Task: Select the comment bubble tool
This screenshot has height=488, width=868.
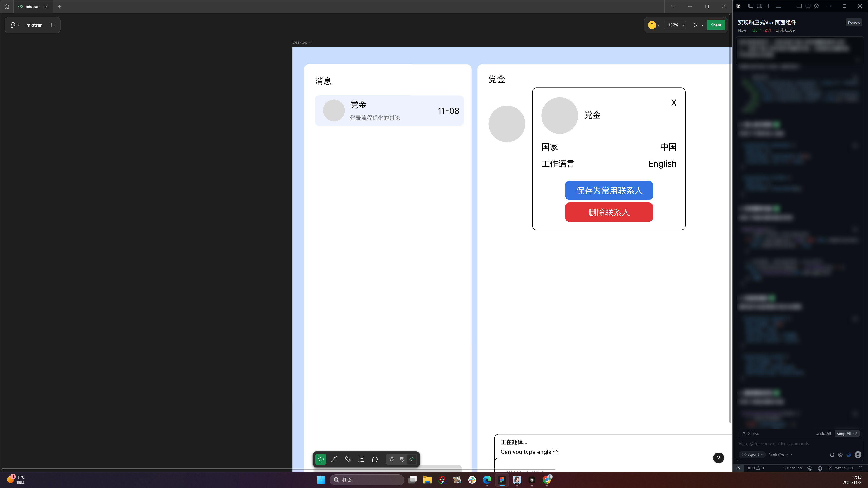Action: [375, 459]
